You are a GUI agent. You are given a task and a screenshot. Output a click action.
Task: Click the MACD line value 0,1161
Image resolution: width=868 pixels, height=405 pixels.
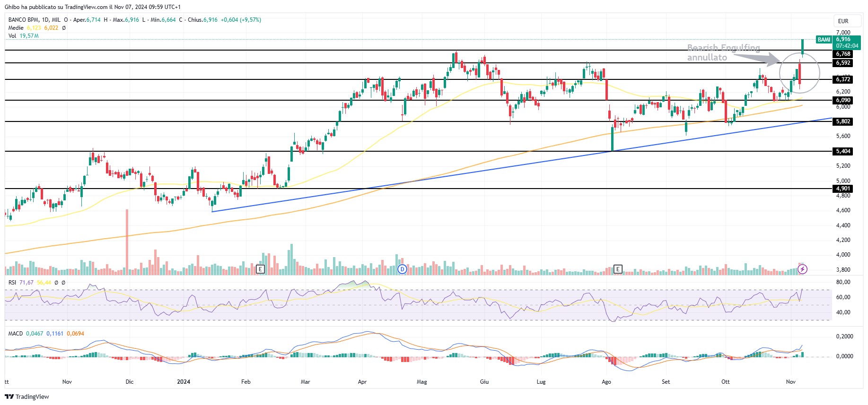pyautogui.click(x=55, y=334)
